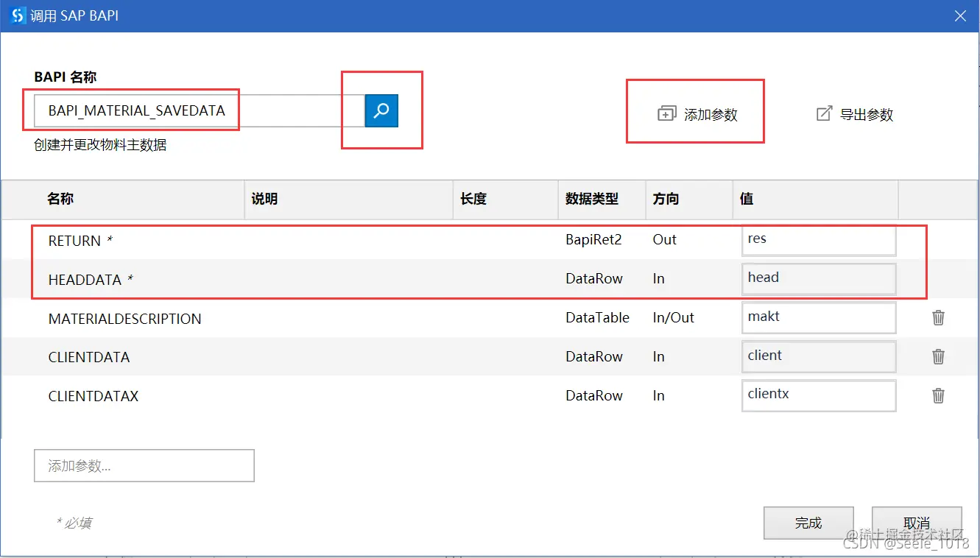Click the In/Out direction cell

[x=673, y=318]
